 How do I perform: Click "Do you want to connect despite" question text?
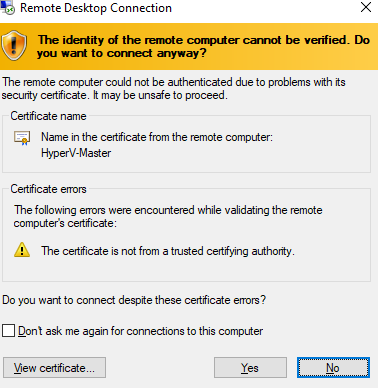(134, 300)
